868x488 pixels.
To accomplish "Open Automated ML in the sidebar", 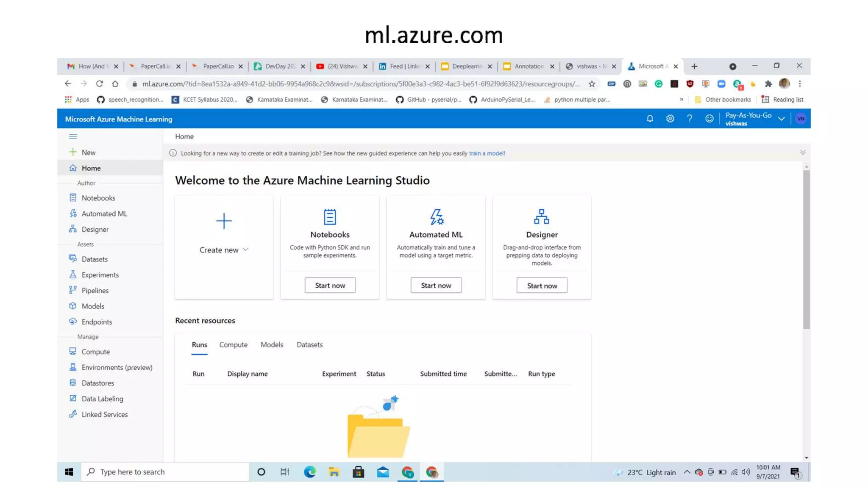I will 104,213.
